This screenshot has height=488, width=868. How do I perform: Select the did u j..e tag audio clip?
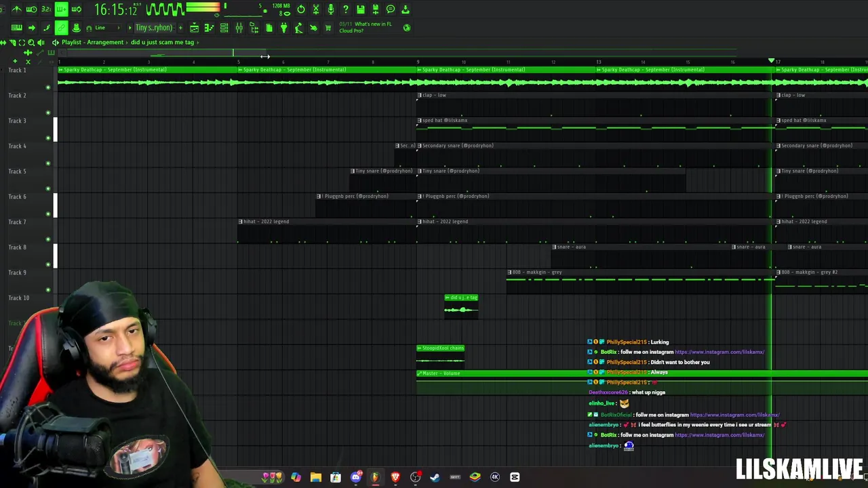pyautogui.click(x=462, y=306)
